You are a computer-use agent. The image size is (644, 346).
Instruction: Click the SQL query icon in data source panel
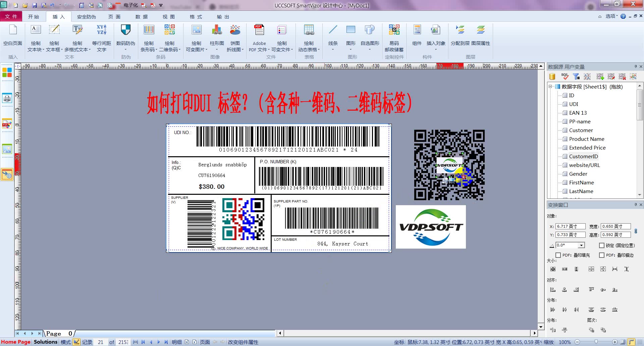[x=565, y=76]
